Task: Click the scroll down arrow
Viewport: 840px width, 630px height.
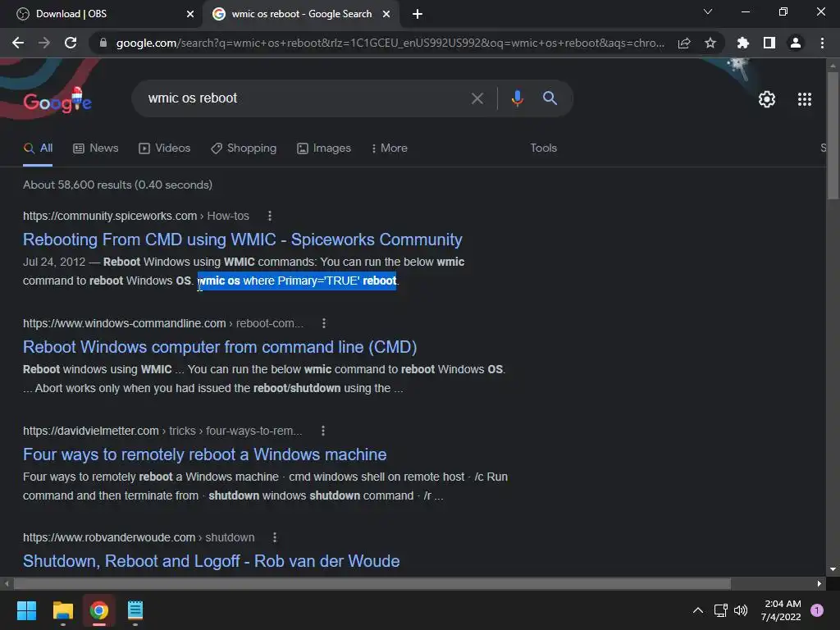Action: [x=833, y=569]
